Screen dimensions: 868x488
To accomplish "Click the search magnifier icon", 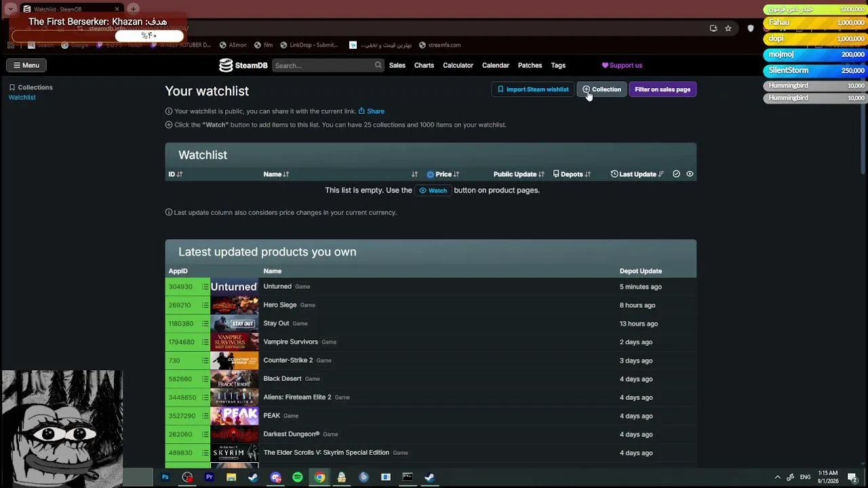I will point(378,65).
